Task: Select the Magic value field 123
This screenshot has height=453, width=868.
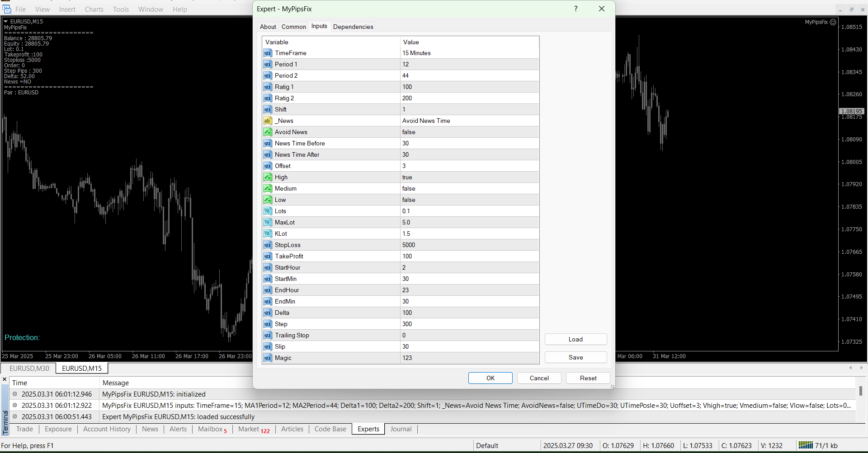Action: pyautogui.click(x=469, y=358)
